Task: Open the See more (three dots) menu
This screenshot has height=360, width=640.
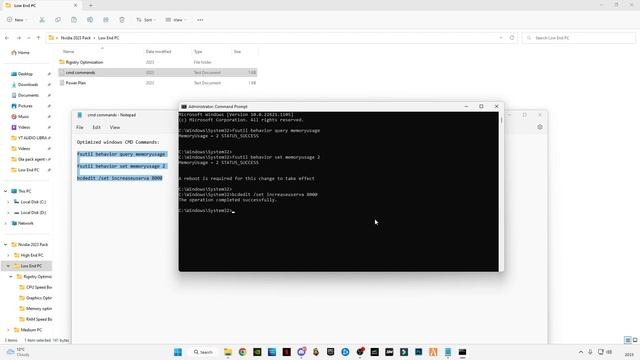Action: [200, 20]
